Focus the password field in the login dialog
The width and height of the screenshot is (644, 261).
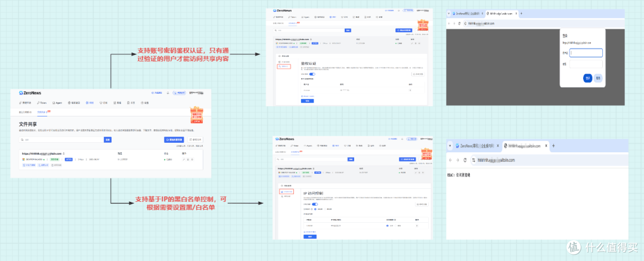point(586,65)
